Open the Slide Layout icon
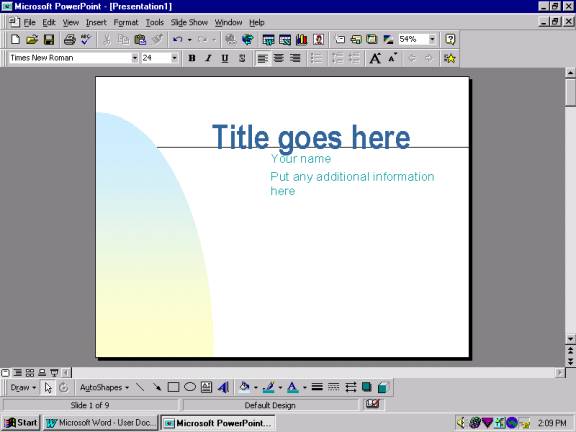Image resolution: width=576 pixels, height=432 pixels. point(356,39)
